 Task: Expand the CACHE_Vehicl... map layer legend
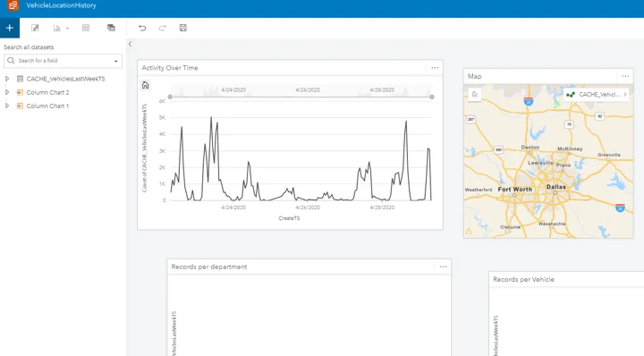[625, 95]
